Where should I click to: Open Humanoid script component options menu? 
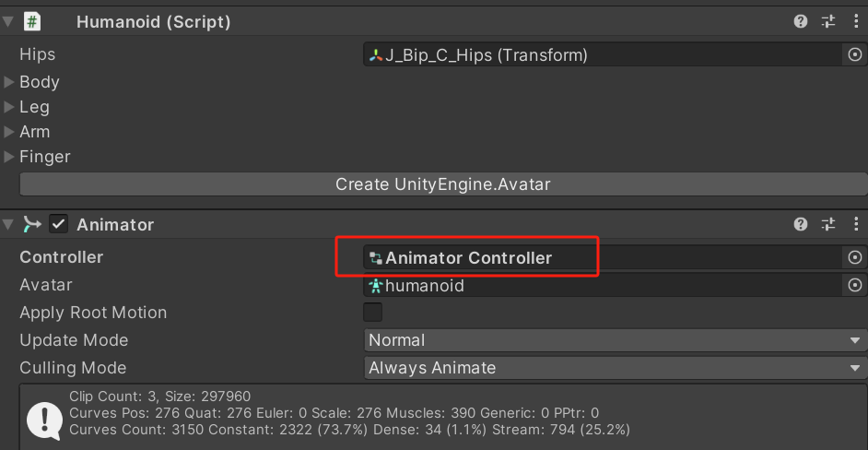pyautogui.click(x=856, y=21)
